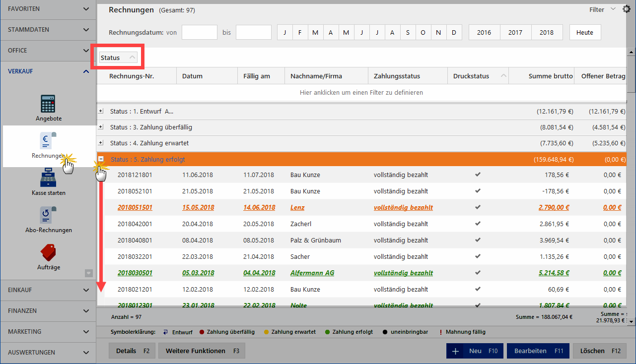The height and width of the screenshot is (364, 636).
Task: Click the plus icon beside Neu
Action: (x=455, y=351)
